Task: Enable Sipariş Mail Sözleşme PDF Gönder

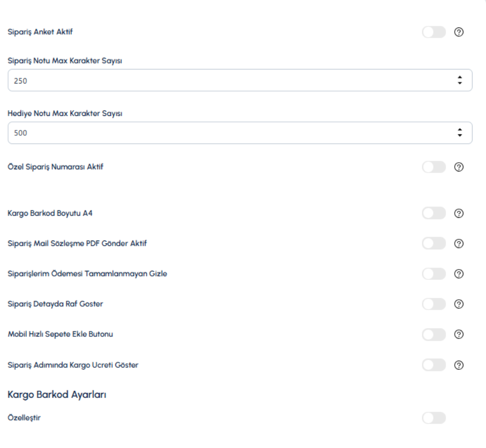Action: click(x=434, y=244)
